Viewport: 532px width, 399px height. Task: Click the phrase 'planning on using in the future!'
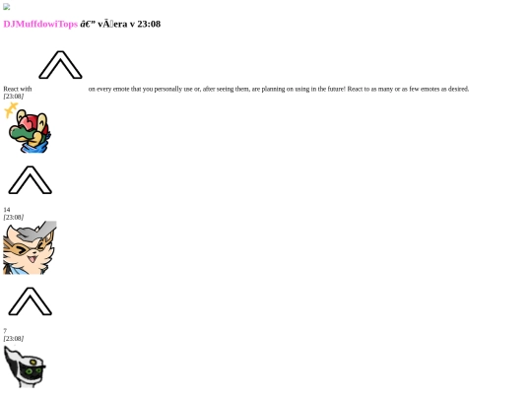pyautogui.click(x=303, y=89)
